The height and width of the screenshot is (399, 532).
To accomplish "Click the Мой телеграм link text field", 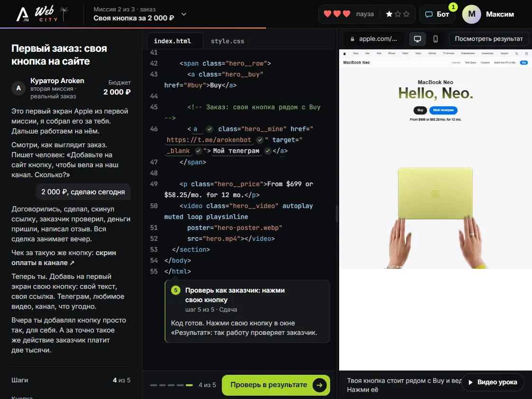I will point(236,151).
